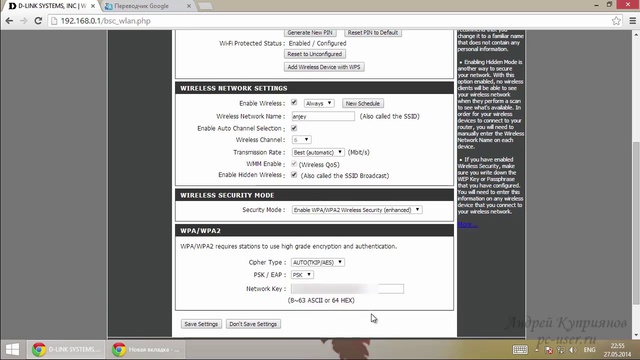The image size is (640, 360).
Task: Switch input language ENG
Action: (x=589, y=350)
